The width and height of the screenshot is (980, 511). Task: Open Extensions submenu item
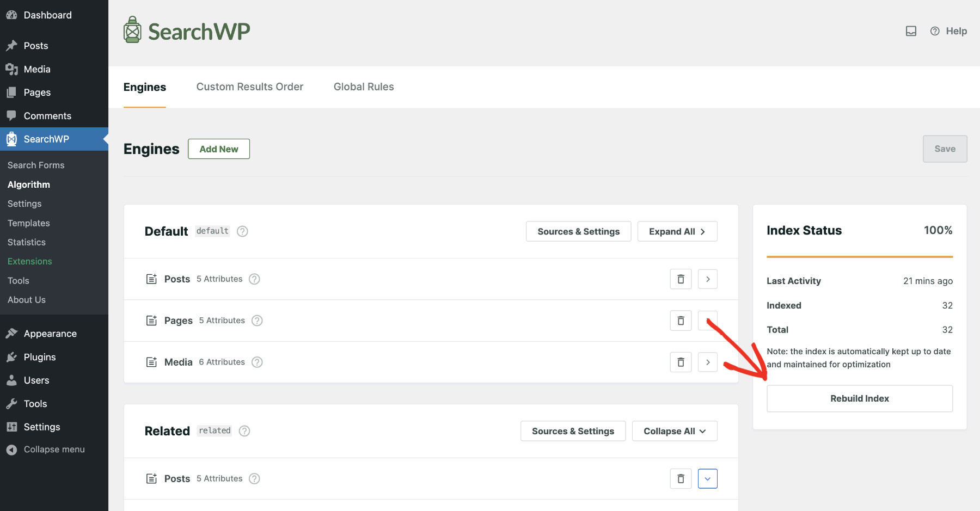[30, 261]
